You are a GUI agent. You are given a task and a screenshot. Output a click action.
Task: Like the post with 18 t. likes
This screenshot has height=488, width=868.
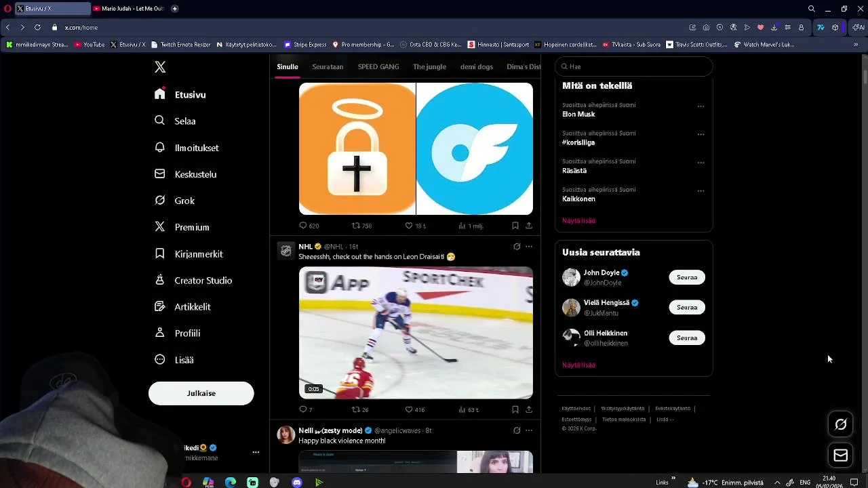click(x=415, y=226)
